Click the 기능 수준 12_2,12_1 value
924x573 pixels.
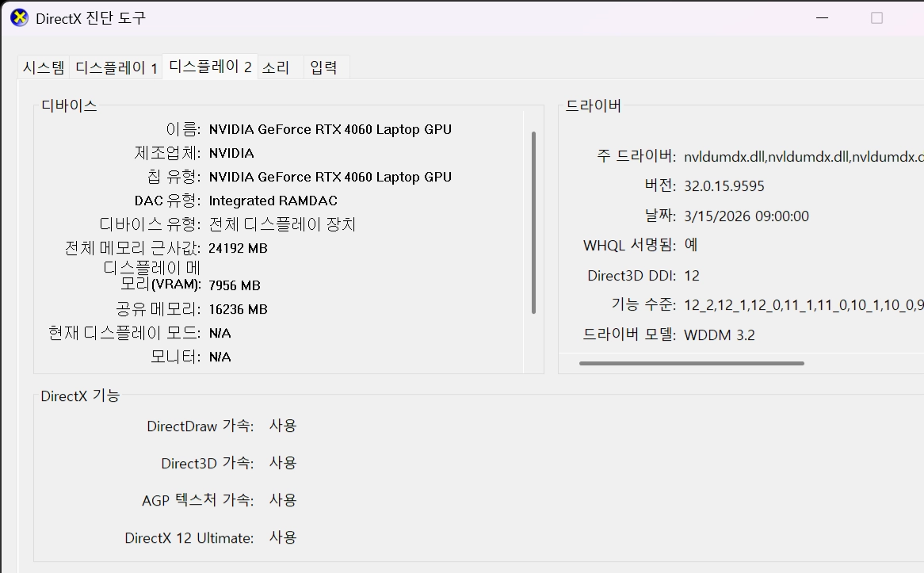pos(804,305)
